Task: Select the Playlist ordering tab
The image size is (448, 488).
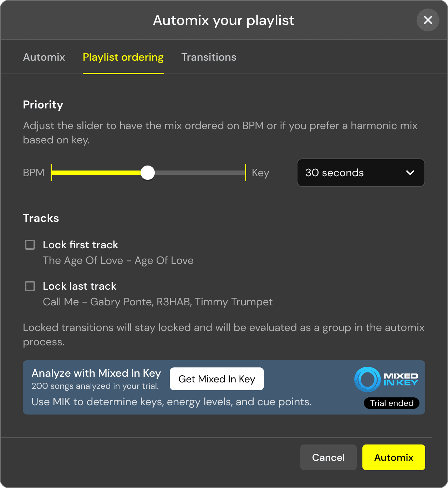Action: point(123,57)
